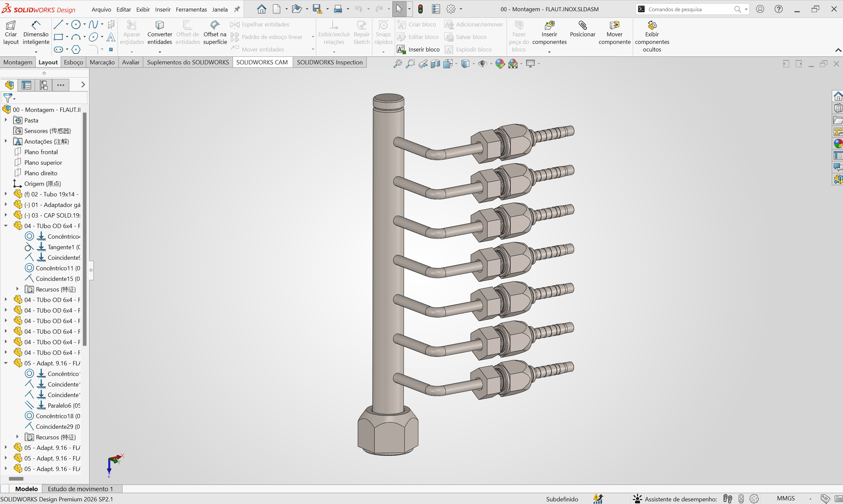Select the Circle sketch tool
Screen dimensions: 843x504
76,24
